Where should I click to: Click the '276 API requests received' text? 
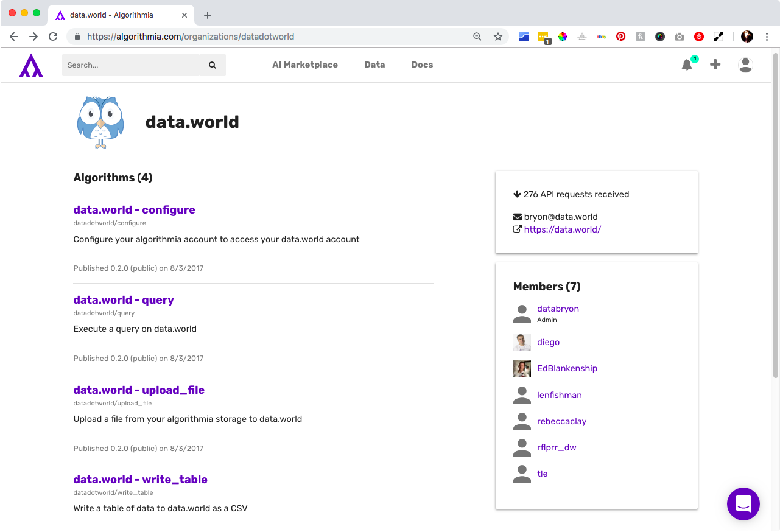coord(576,194)
